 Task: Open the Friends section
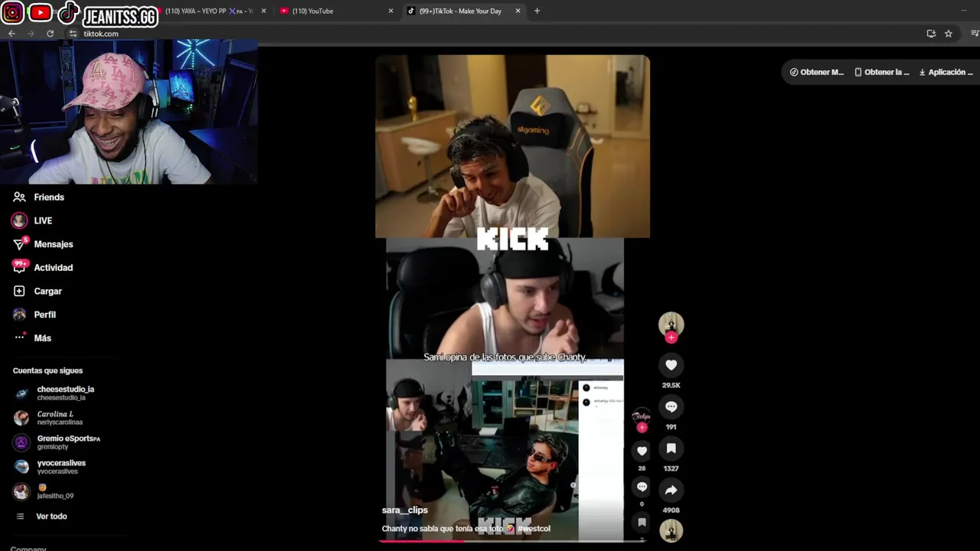click(x=39, y=197)
